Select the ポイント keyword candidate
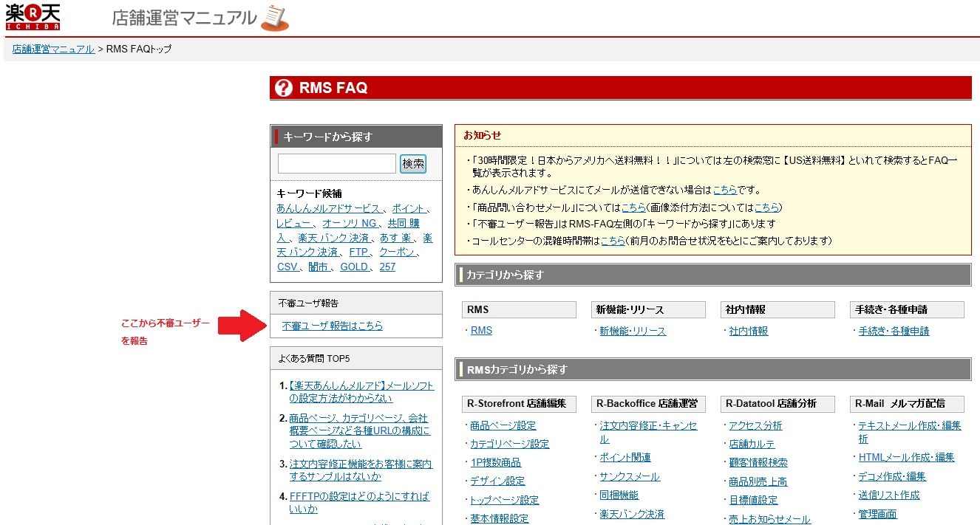 (x=408, y=208)
